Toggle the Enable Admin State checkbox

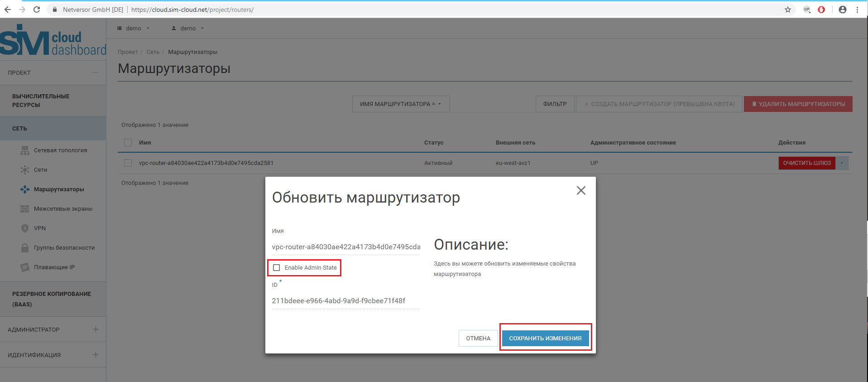[277, 268]
